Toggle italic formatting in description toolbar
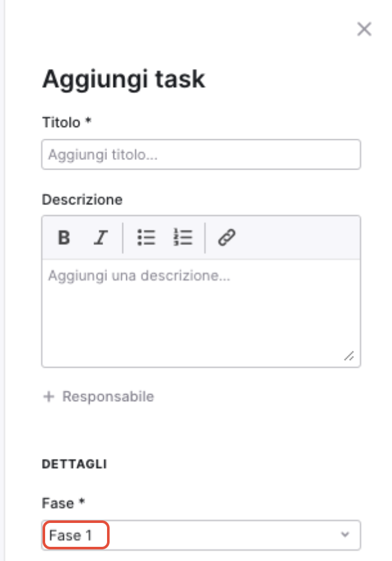The height and width of the screenshot is (561, 392). [x=101, y=237]
